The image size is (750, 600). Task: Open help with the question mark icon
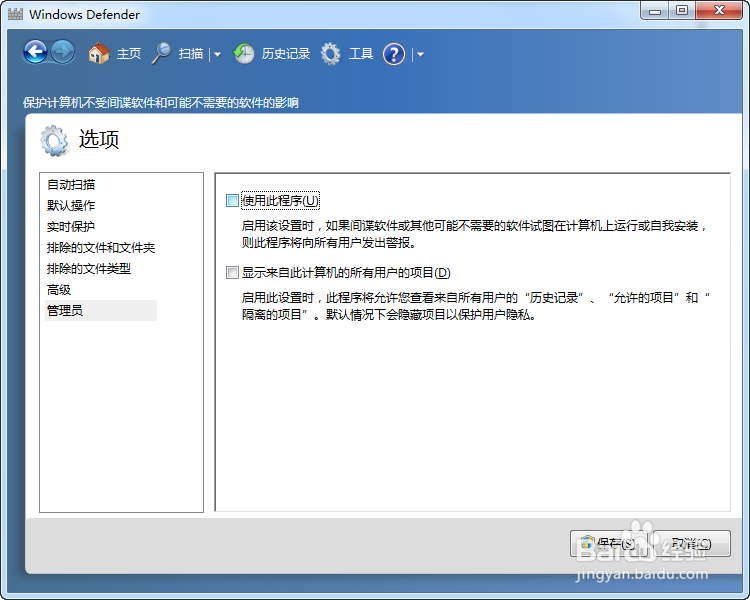click(x=394, y=54)
